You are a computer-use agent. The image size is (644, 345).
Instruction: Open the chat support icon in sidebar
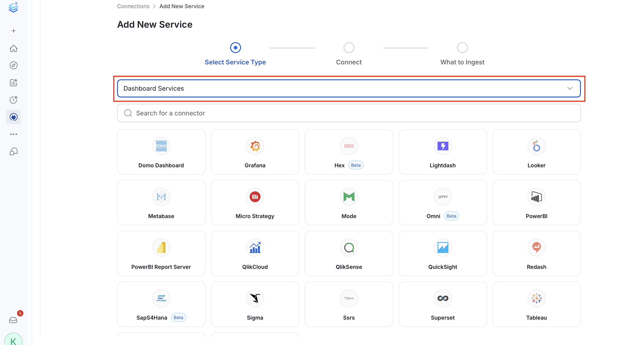point(13,151)
